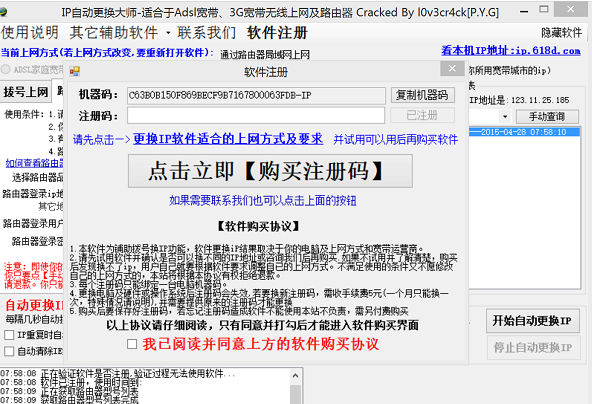The image size is (592, 404).
Task: Select the ADSL家庭宽带 radio button
Action: point(5,69)
